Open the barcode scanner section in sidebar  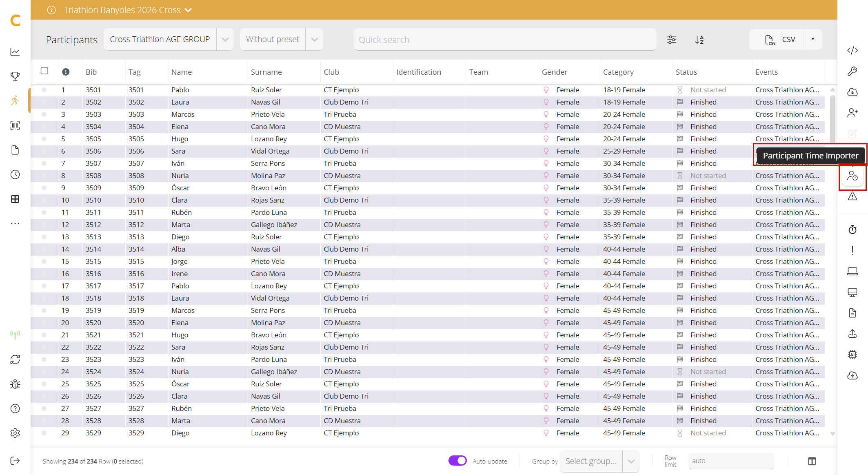15,125
